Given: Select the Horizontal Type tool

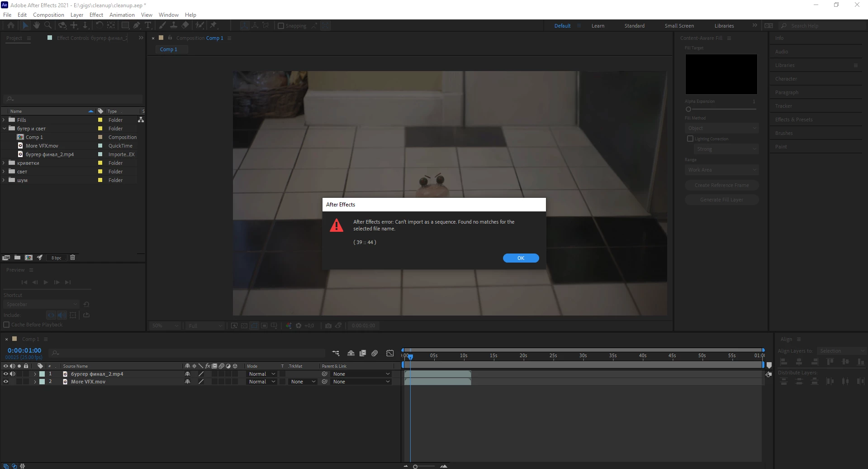Looking at the screenshot, I should tap(148, 26).
